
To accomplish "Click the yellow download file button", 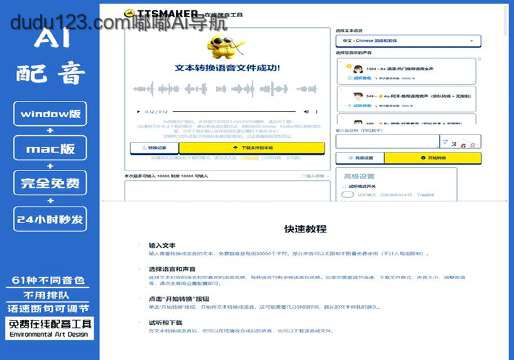I will tap(252, 148).
